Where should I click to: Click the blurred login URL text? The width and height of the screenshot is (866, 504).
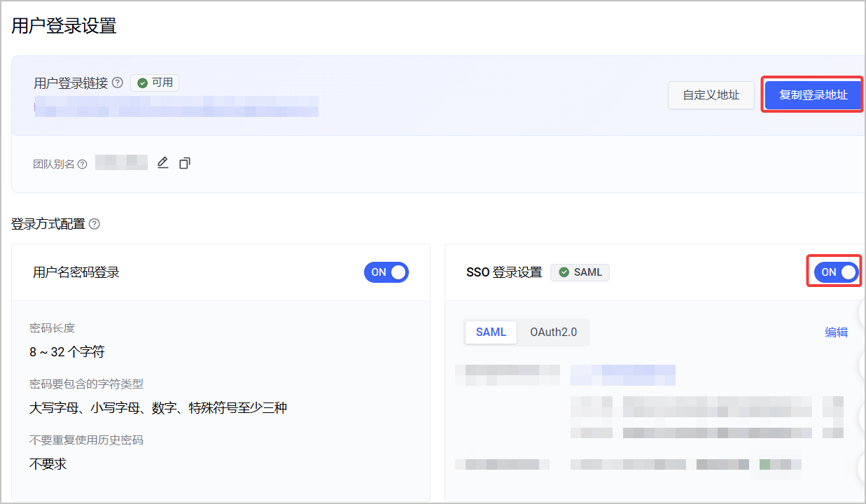(176, 106)
